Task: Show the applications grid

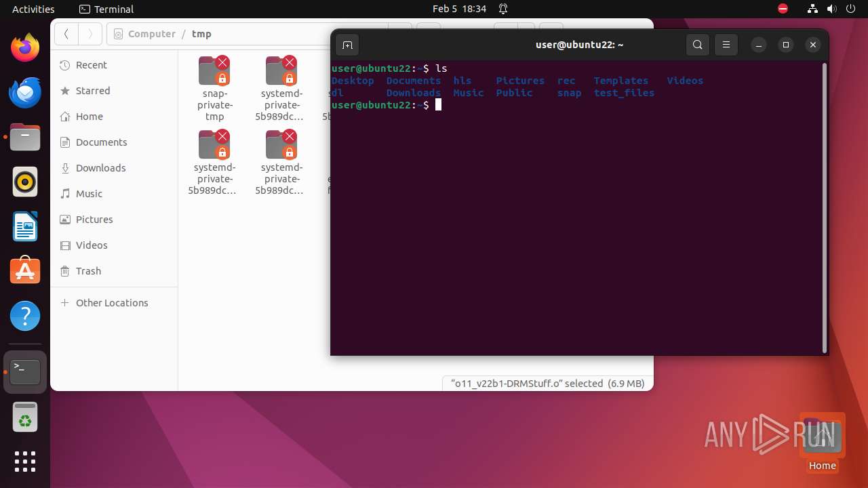Action: [x=25, y=462]
